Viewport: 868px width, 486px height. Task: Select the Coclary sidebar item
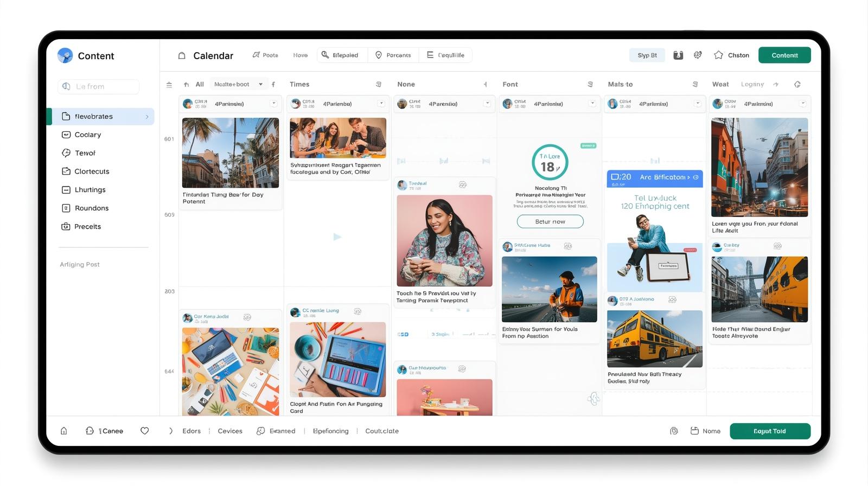[87, 135]
